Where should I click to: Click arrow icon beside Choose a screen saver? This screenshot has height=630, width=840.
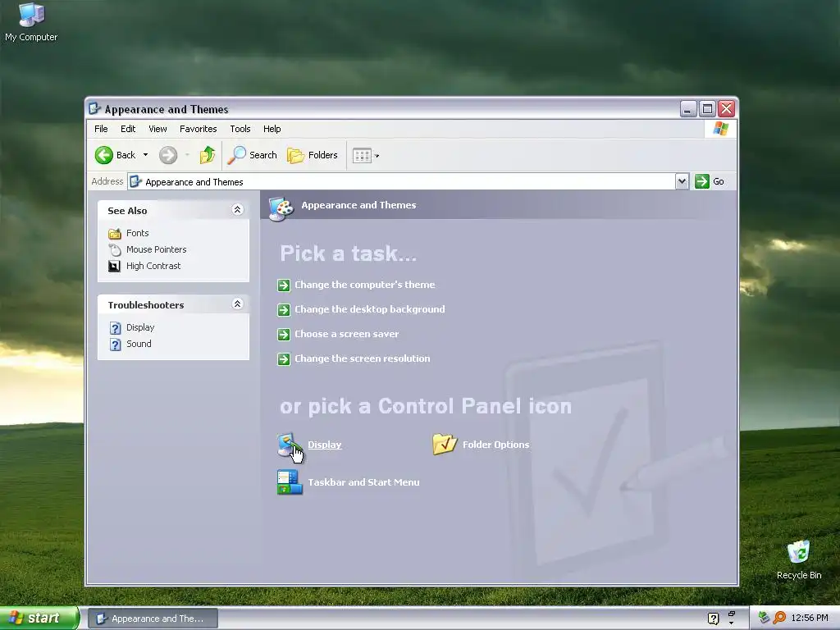[283, 335]
